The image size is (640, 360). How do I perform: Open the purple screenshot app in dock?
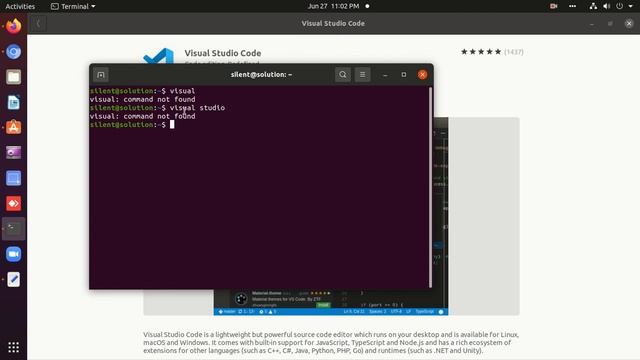point(13,153)
